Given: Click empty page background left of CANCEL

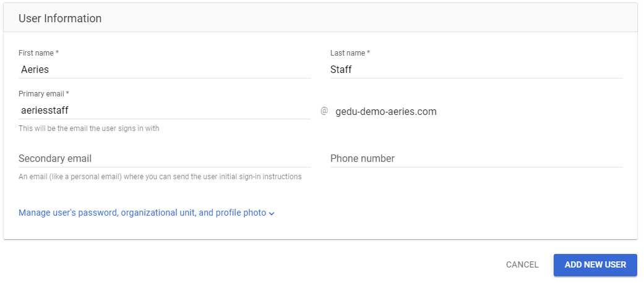Looking at the screenshot, I should click(247, 264).
